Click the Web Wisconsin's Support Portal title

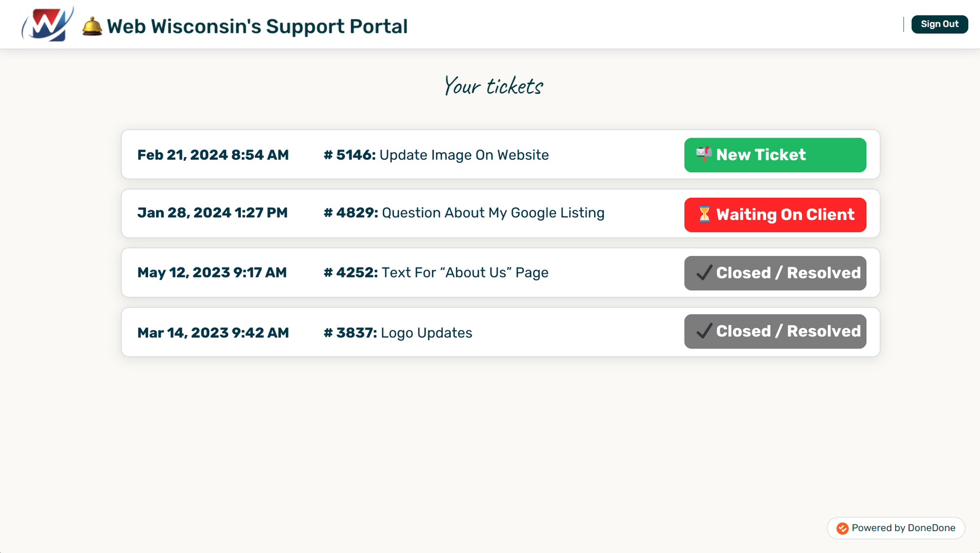(x=257, y=27)
